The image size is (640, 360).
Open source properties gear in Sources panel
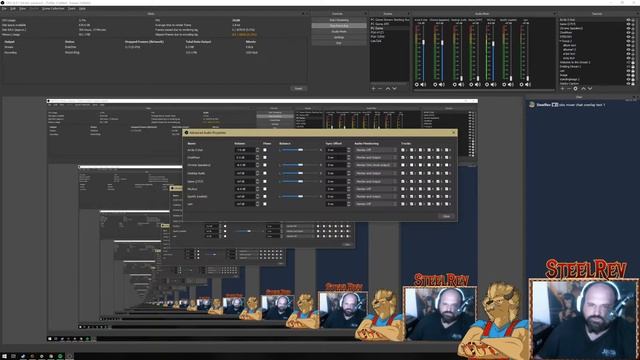(576, 89)
